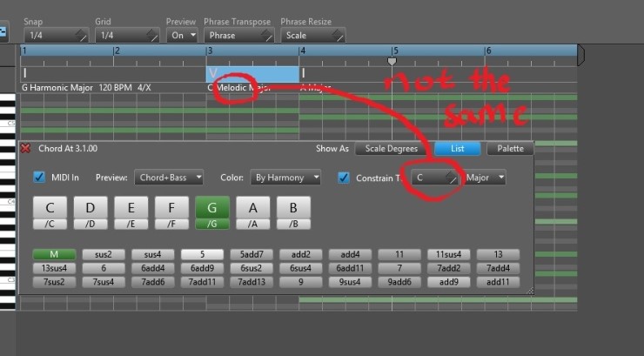Pick the 11sus4 chord type

point(448,254)
